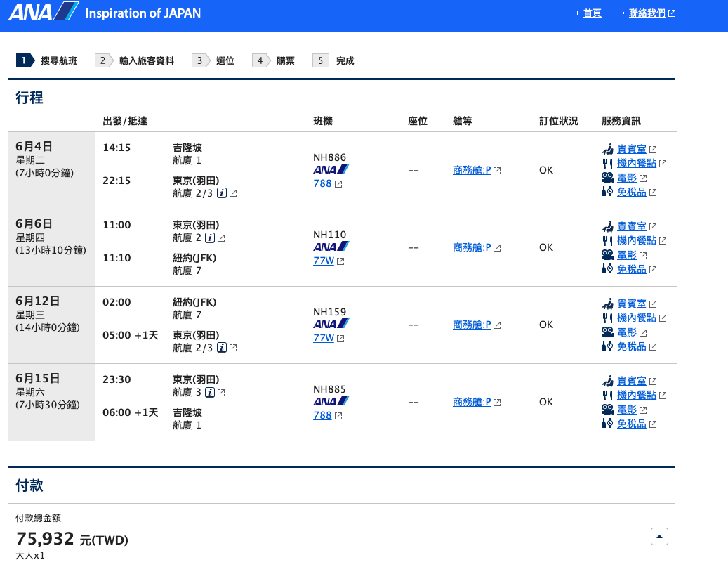Open 商務艙:P class link for NH885
Screen dimensions: 728x567
pyautogui.click(x=472, y=402)
